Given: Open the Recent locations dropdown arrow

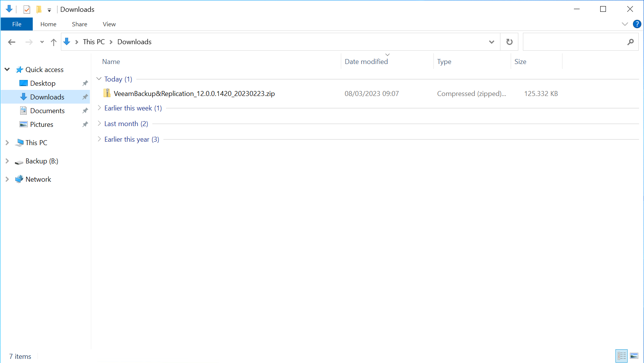Looking at the screenshot, I should point(42,42).
